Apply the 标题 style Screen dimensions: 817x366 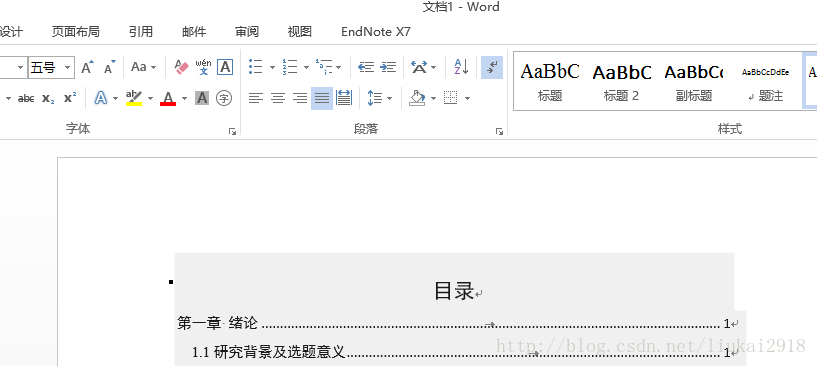550,81
